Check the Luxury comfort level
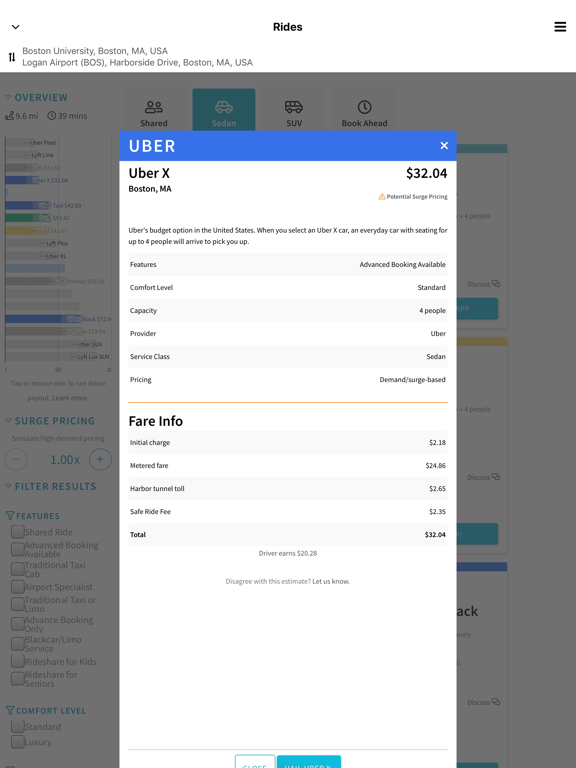The height and width of the screenshot is (768, 576). [18, 742]
